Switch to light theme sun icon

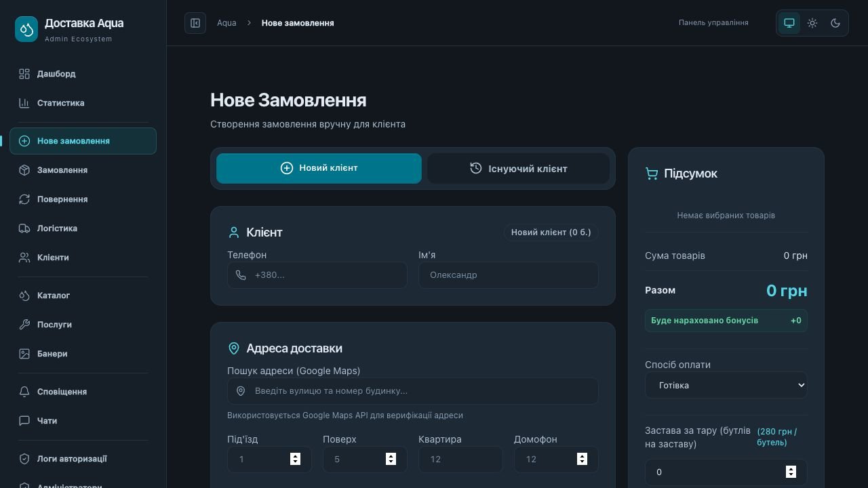tap(812, 23)
